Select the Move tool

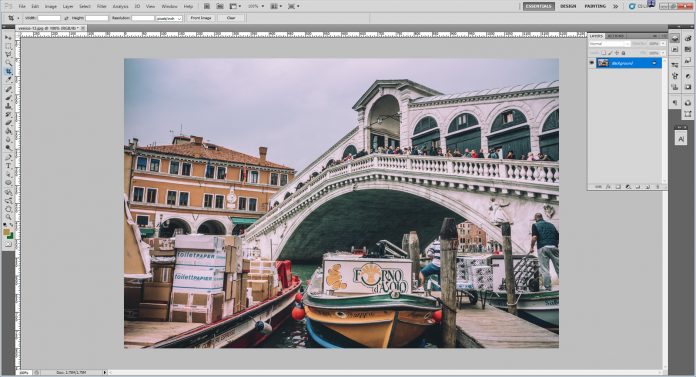click(x=8, y=37)
